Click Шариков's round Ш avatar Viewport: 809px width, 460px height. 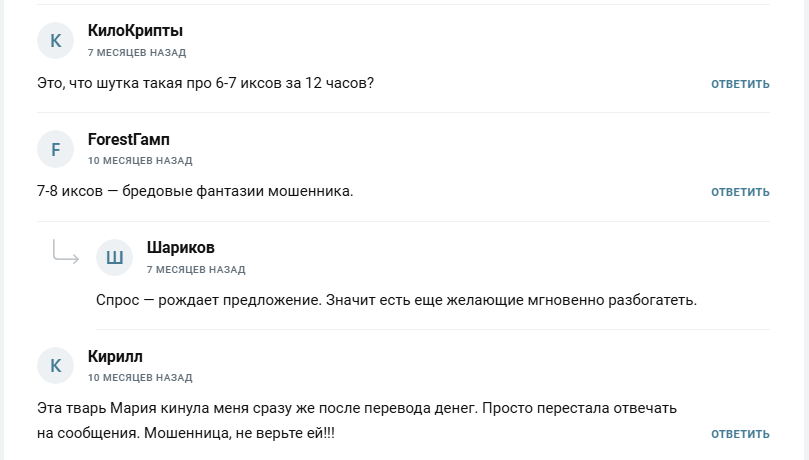[115, 258]
